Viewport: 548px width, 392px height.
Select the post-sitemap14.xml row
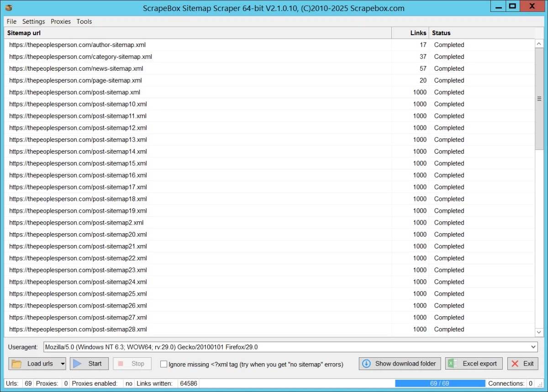click(269, 152)
